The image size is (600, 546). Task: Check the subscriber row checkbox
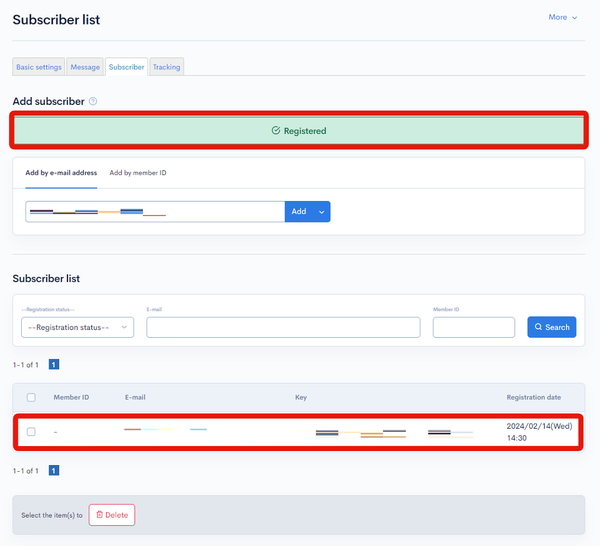pos(31,432)
